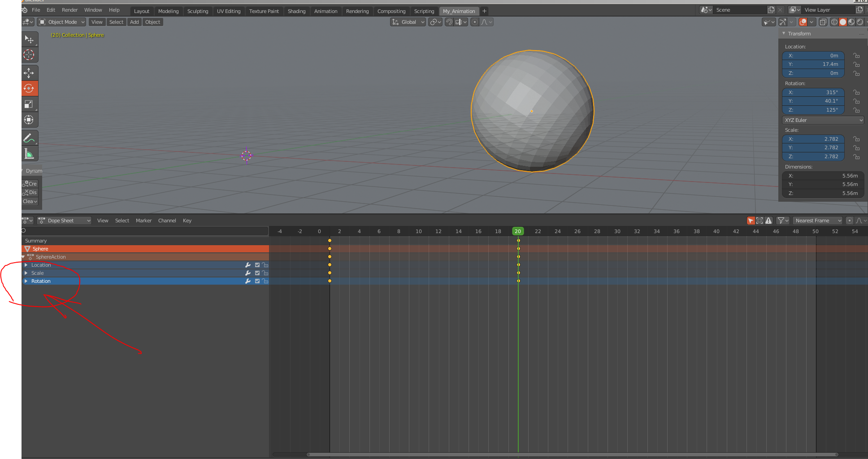Switch to material preview shading
The image size is (868, 459).
(x=851, y=22)
